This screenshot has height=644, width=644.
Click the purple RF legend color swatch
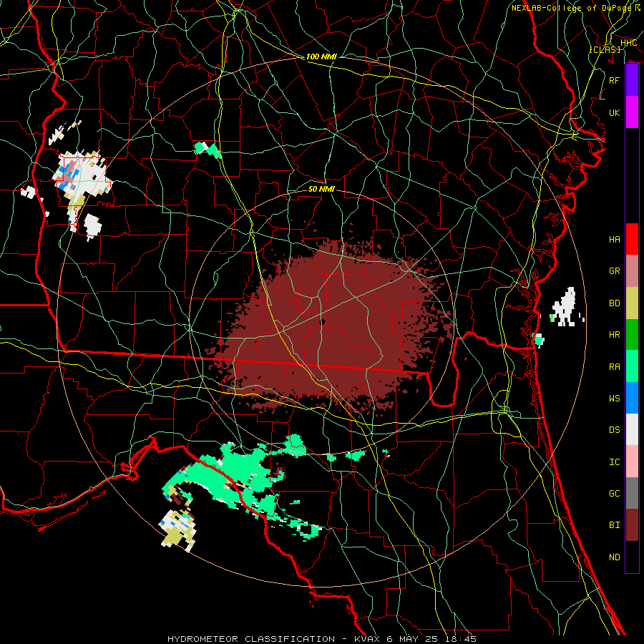(632, 80)
